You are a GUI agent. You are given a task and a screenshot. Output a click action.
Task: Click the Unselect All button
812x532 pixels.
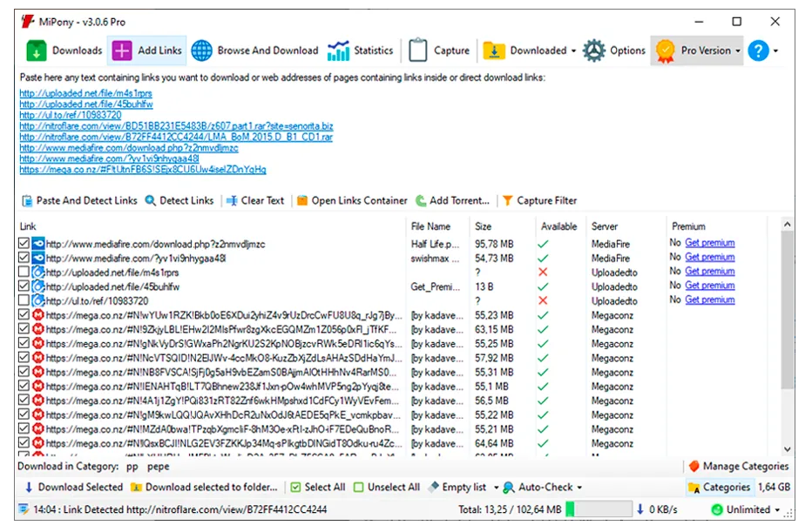(386, 488)
